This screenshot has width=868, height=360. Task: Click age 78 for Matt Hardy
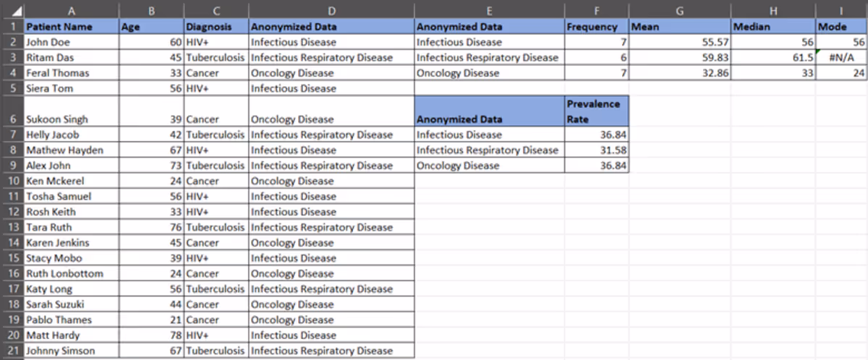(152, 335)
